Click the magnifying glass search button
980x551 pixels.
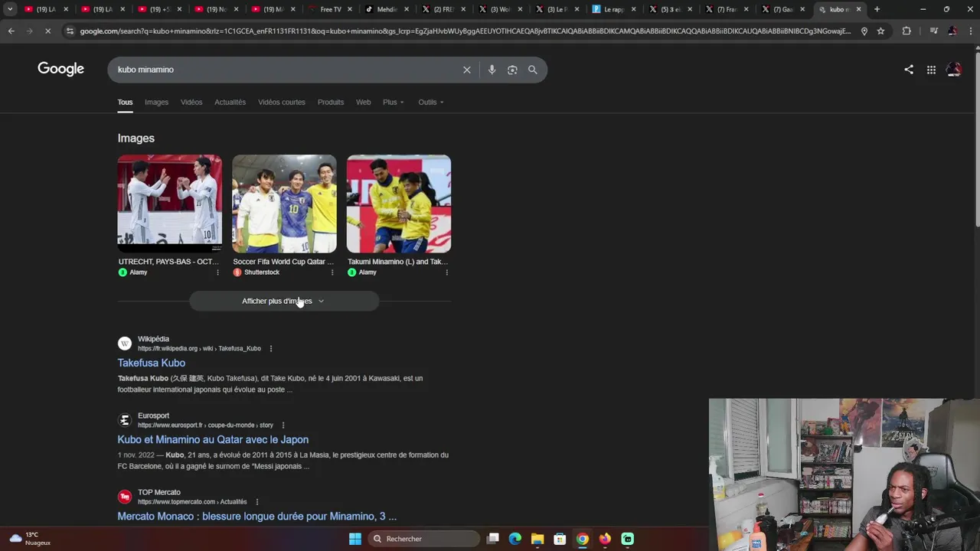pyautogui.click(x=532, y=70)
